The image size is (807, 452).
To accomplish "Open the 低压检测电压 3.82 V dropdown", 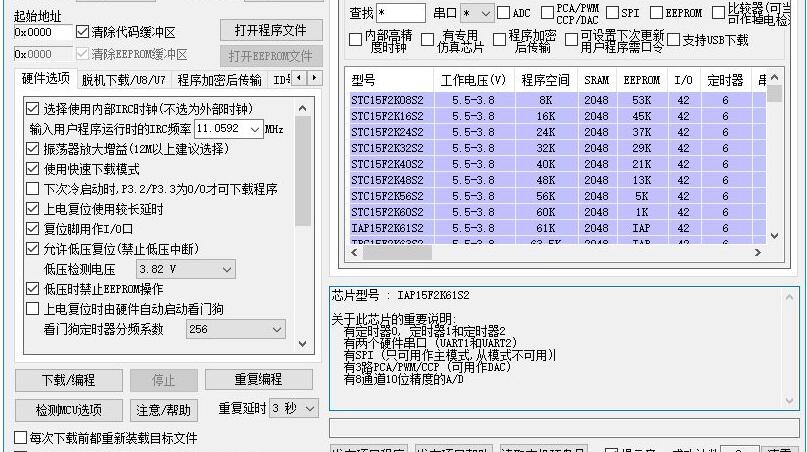I will (x=185, y=269).
